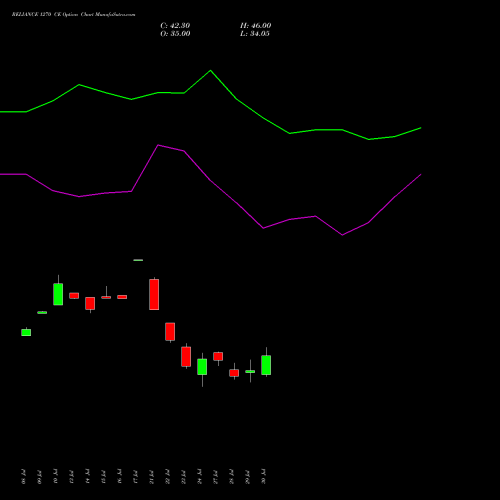Screen dimensions: 500x500
Task: Click the close value C: 42.30
Action: [x=175, y=26]
